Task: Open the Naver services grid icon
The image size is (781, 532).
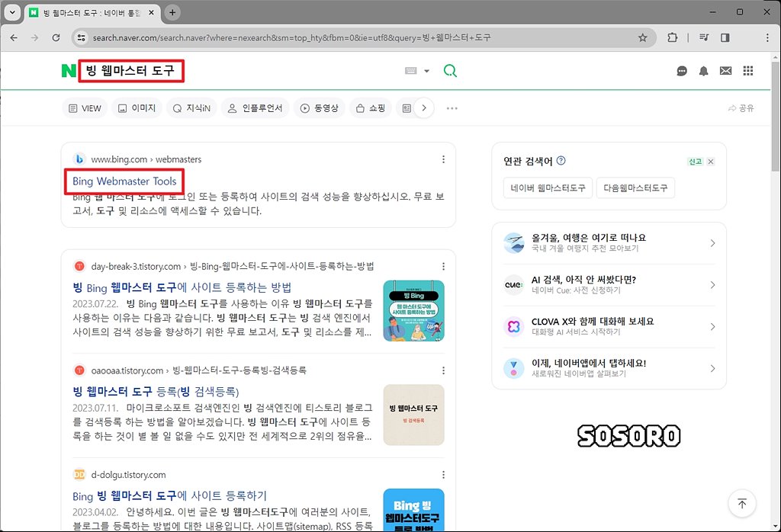Action: tap(748, 71)
